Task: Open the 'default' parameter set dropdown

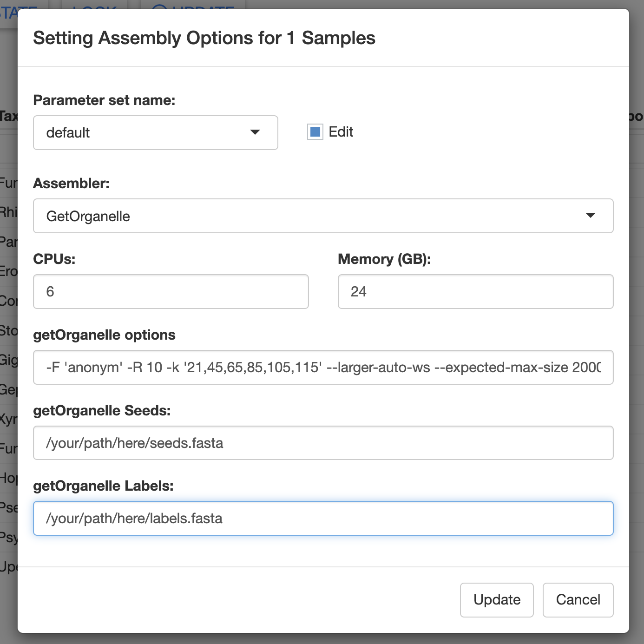Action: (x=156, y=133)
